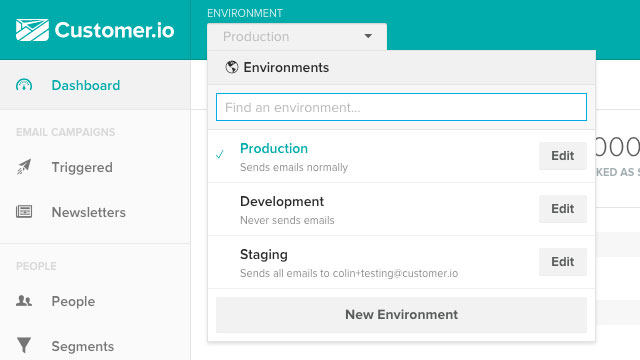640x360 pixels.
Task: Click the Segments funnel icon
Action: tap(24, 345)
